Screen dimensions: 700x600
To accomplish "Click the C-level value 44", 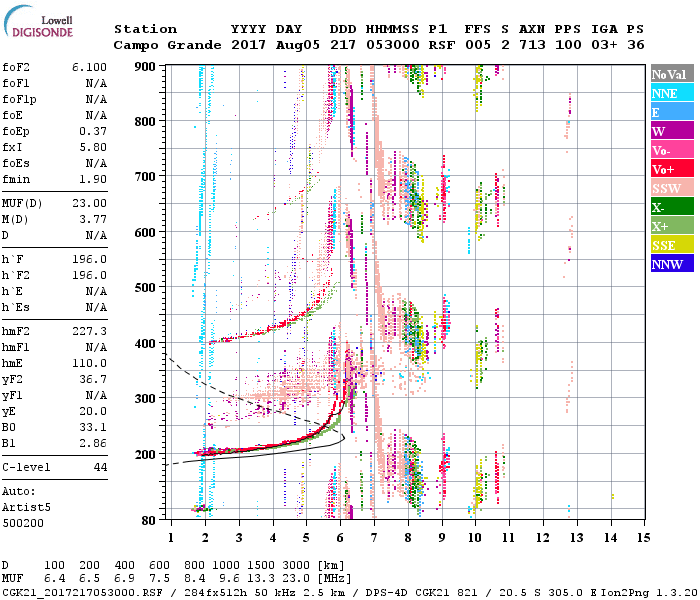I will (100, 467).
